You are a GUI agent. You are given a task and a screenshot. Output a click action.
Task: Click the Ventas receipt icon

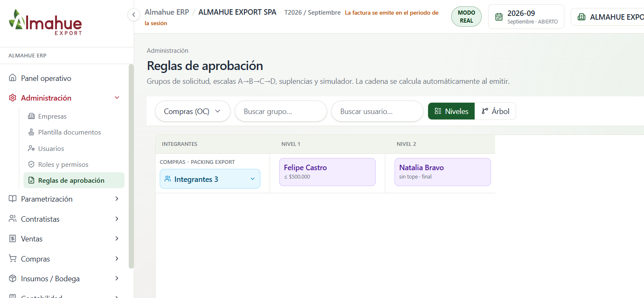[x=13, y=238]
